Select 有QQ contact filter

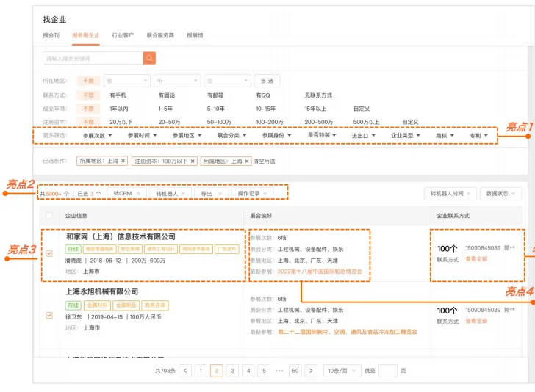(263, 95)
